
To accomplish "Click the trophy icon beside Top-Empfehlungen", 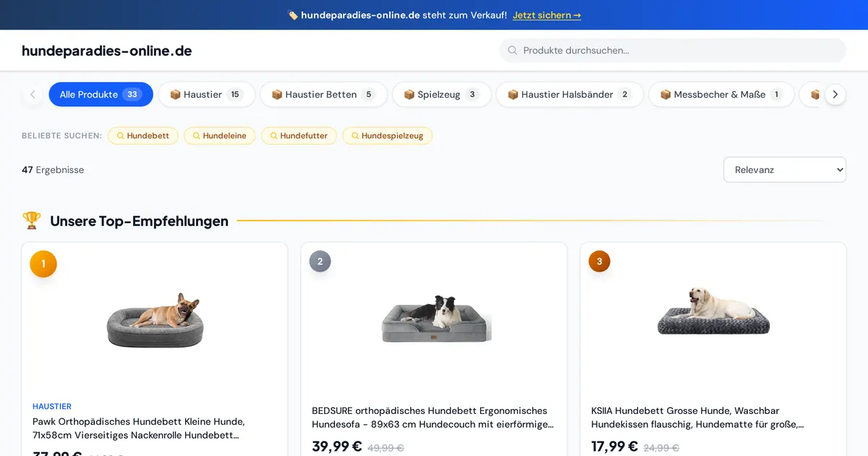I will point(31,220).
